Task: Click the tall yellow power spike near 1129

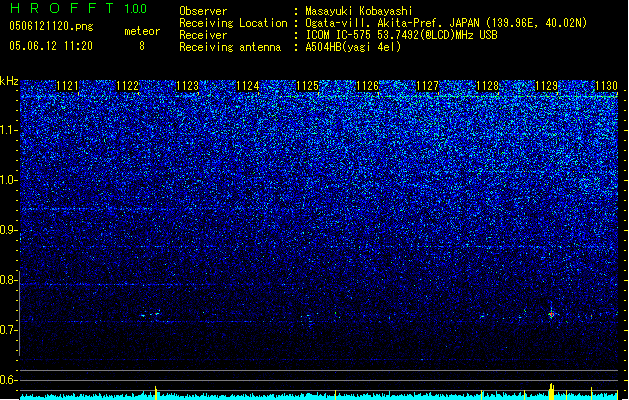Action: (552, 392)
